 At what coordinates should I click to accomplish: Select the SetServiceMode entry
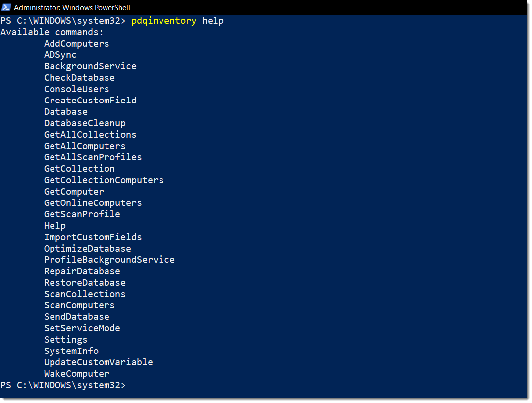82,328
